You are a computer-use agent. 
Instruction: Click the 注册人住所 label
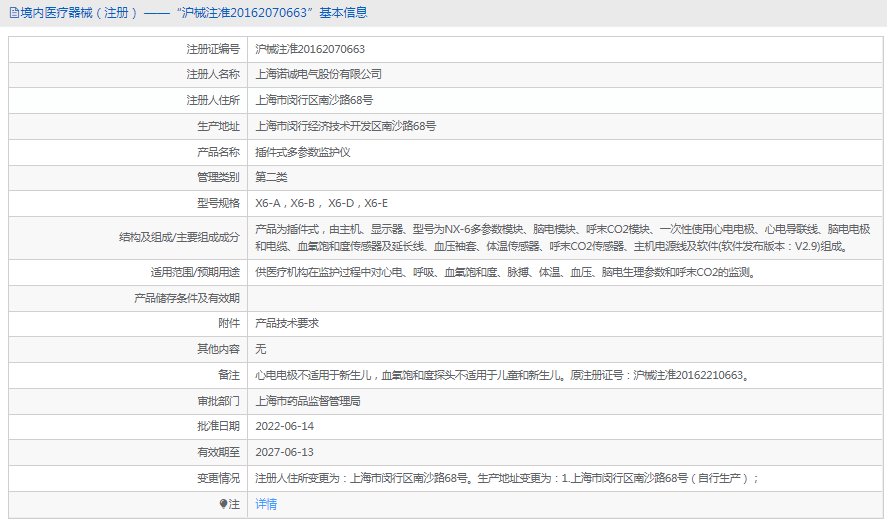coord(213,100)
